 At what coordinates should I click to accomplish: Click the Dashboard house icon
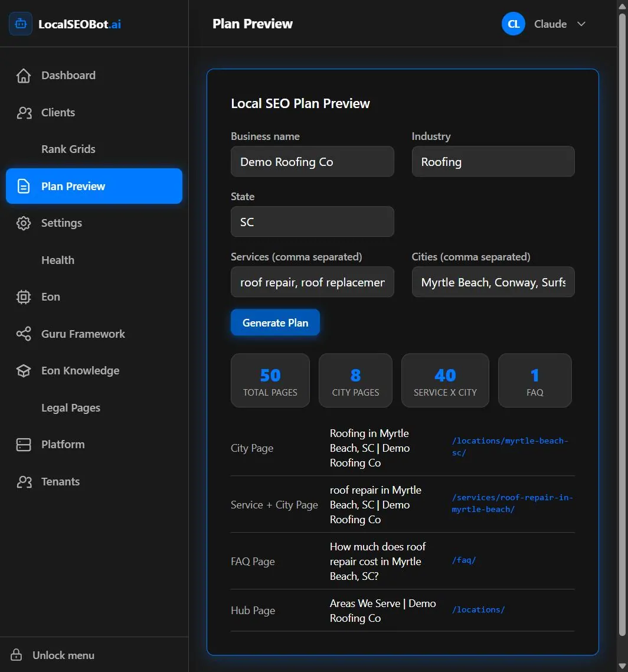(x=24, y=76)
